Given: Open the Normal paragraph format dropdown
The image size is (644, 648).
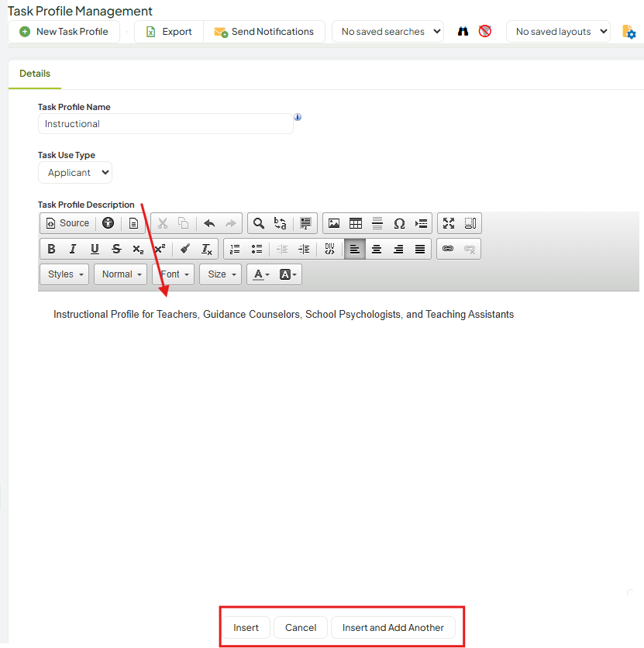Looking at the screenshot, I should tap(121, 274).
